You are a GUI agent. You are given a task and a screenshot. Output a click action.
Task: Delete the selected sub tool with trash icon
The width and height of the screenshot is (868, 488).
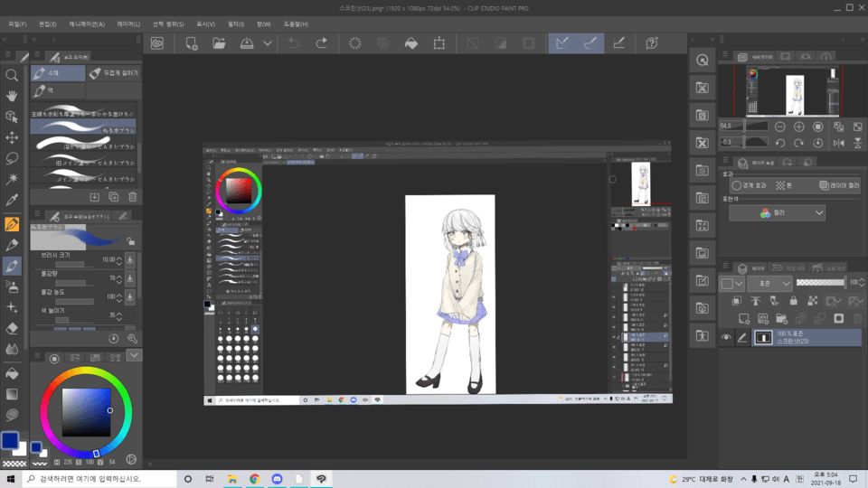click(132, 197)
